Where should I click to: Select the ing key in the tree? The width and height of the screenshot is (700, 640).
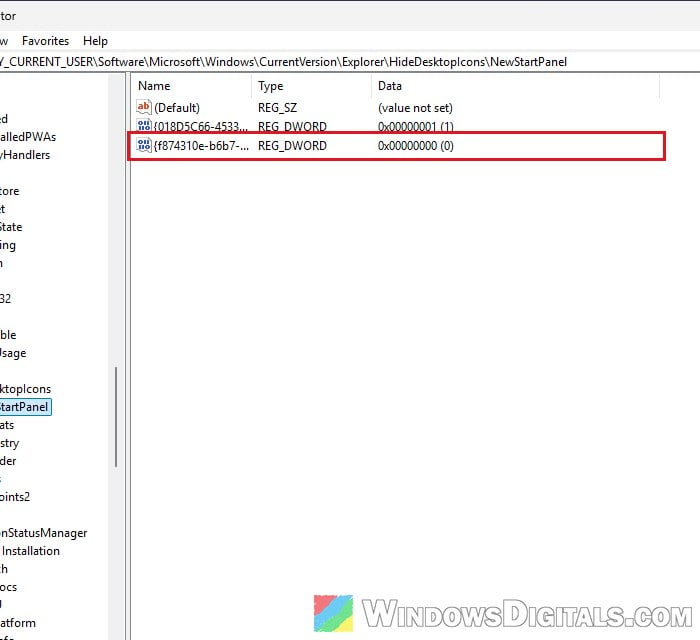(x=8, y=245)
